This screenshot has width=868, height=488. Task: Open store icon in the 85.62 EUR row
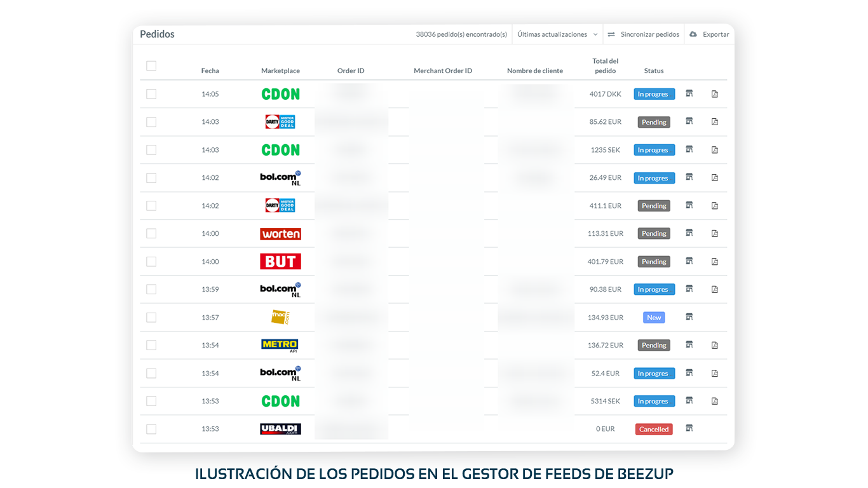point(689,121)
